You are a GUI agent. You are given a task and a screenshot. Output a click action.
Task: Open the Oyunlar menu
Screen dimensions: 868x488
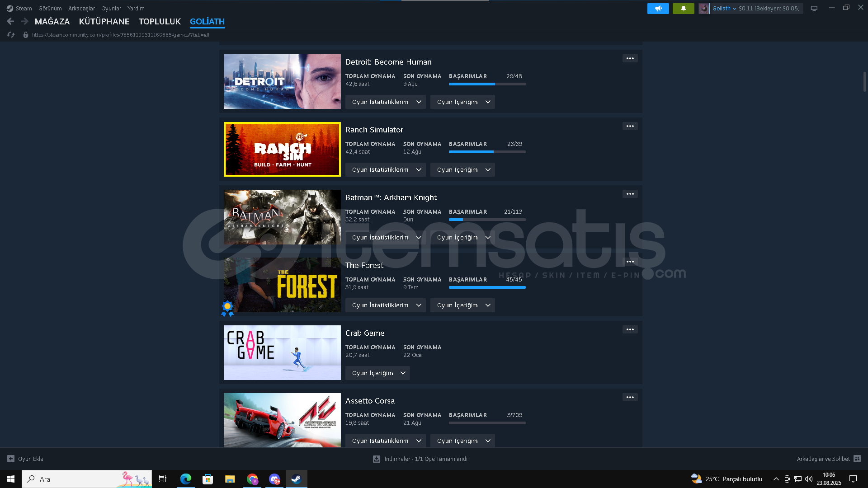click(111, 8)
